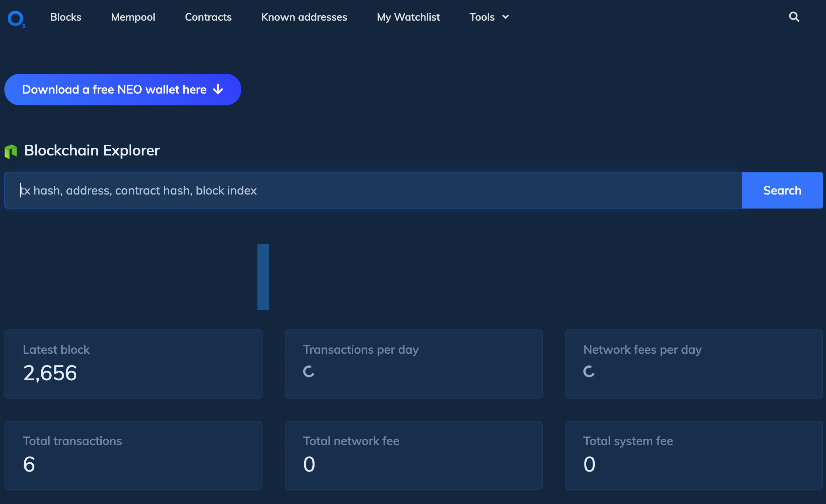
Task: Select the Latest block card
Action: (133, 364)
